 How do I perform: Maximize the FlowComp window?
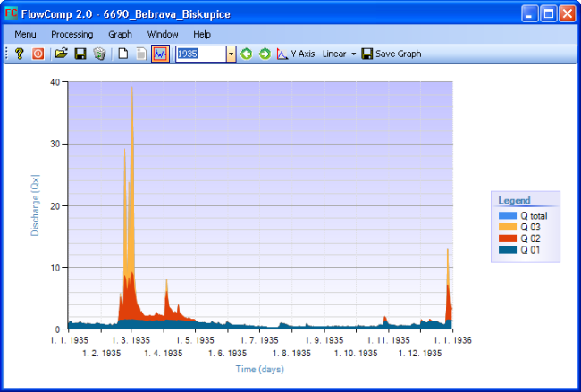(x=549, y=13)
